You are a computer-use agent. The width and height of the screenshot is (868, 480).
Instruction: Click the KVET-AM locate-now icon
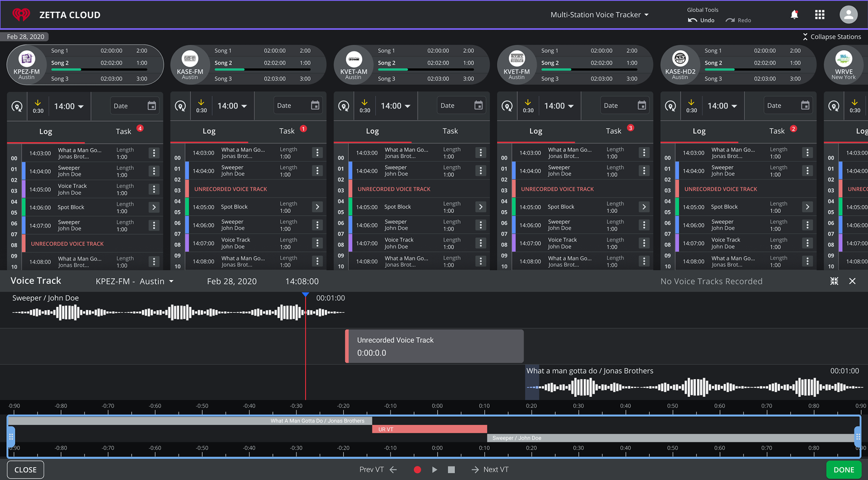tap(344, 107)
